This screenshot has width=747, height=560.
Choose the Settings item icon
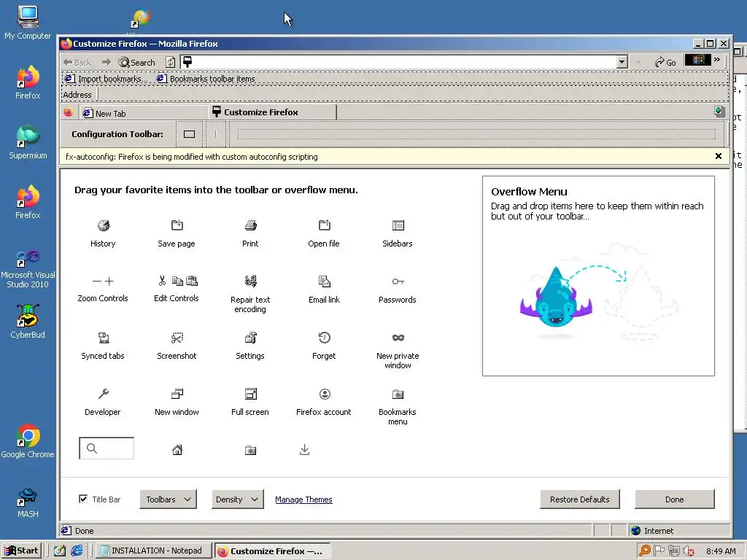[251, 338]
